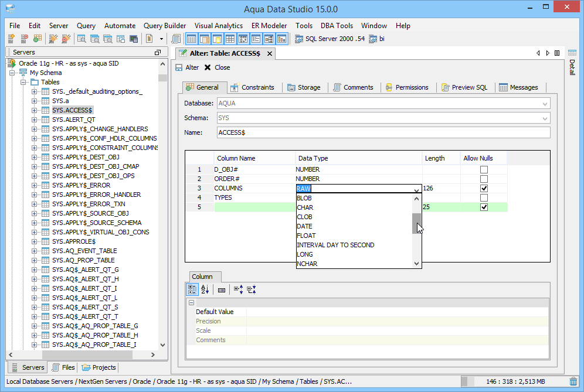Click the Default Value property field
The image size is (584, 392).
(x=398, y=312)
